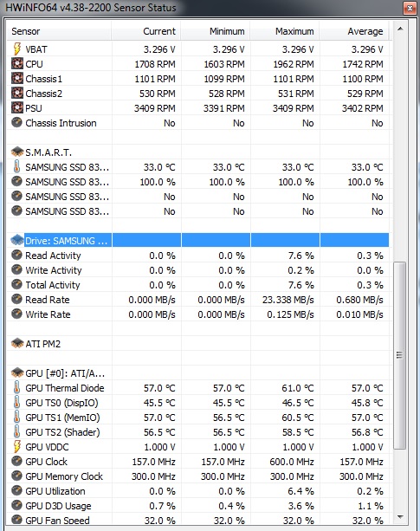Select the Drive: SAMSUNG group row

point(198,241)
